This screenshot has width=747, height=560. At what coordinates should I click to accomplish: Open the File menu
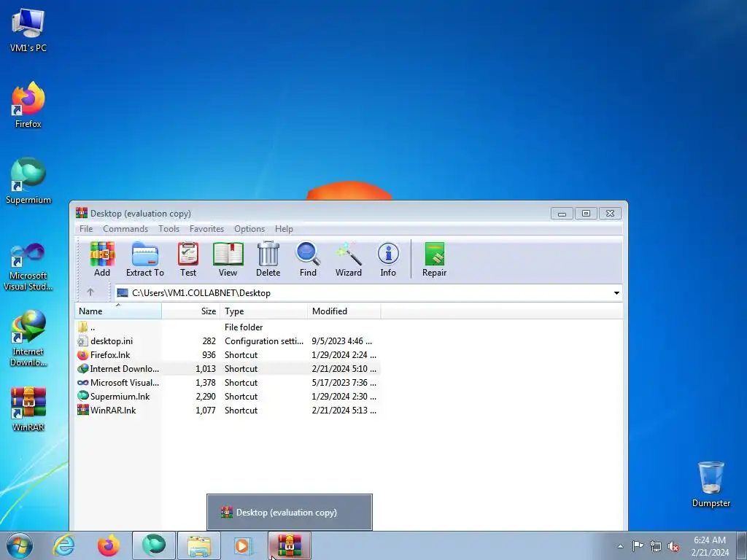point(86,228)
